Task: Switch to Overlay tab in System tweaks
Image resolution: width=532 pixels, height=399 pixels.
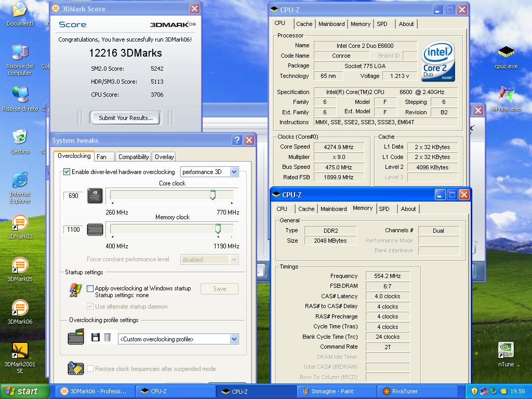Action: click(164, 157)
